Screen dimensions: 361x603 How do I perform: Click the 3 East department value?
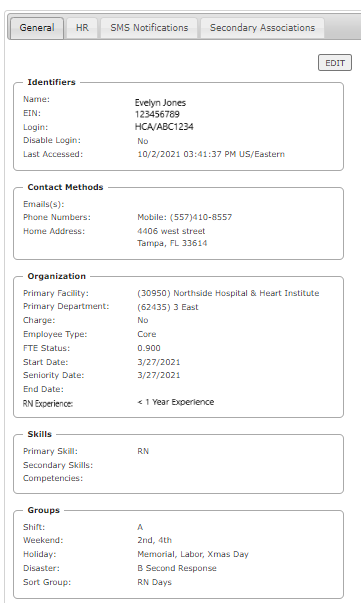[168, 307]
